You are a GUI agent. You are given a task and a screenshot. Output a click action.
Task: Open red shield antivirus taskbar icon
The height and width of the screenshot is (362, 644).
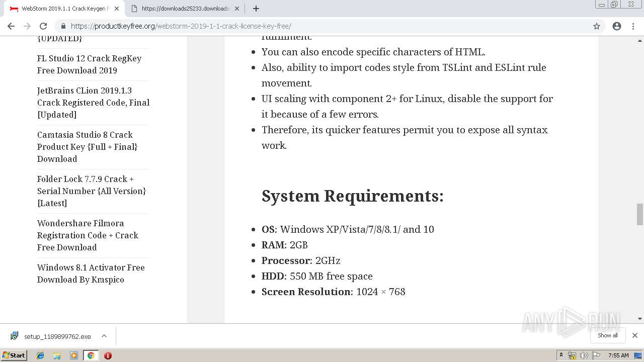coord(108,355)
